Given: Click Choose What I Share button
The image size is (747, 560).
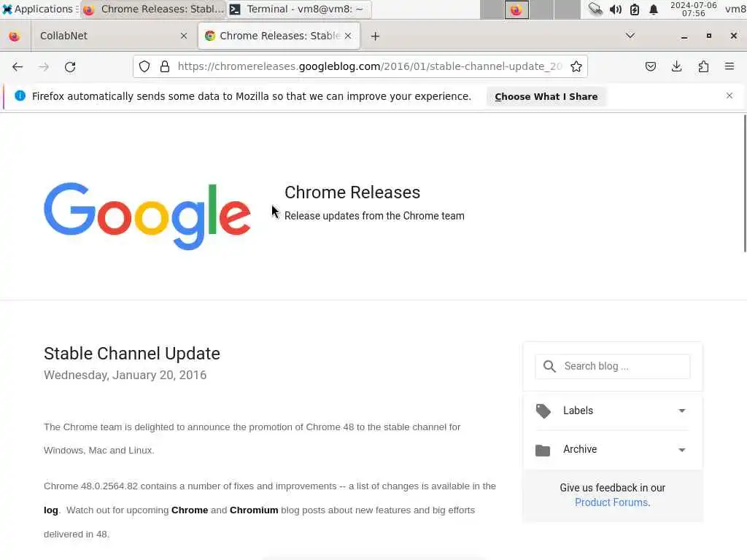Looking at the screenshot, I should (546, 96).
